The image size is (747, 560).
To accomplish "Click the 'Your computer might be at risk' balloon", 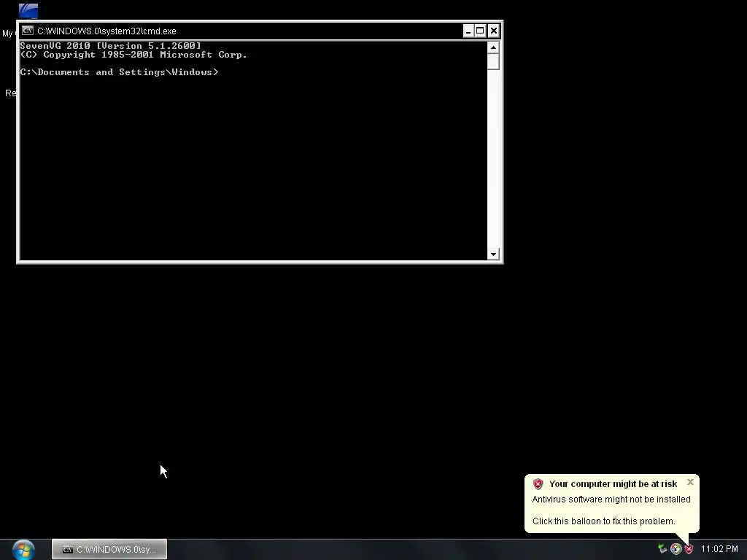I will tap(612, 503).
